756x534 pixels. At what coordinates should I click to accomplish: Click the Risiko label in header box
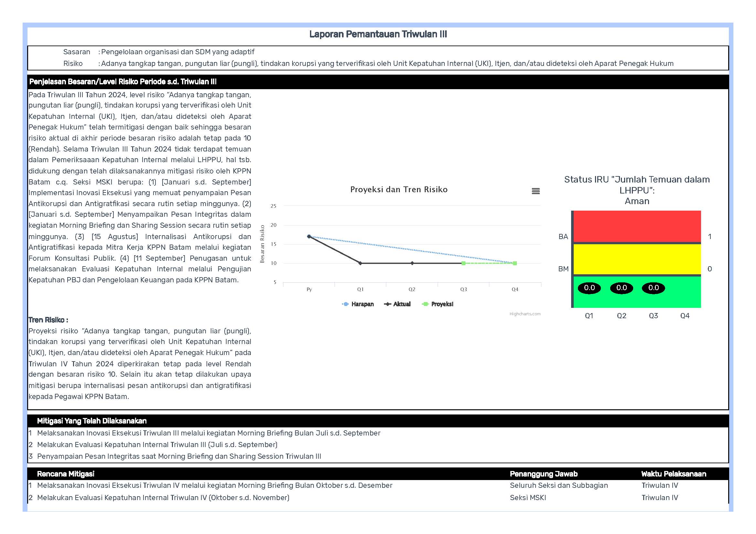pos(73,64)
